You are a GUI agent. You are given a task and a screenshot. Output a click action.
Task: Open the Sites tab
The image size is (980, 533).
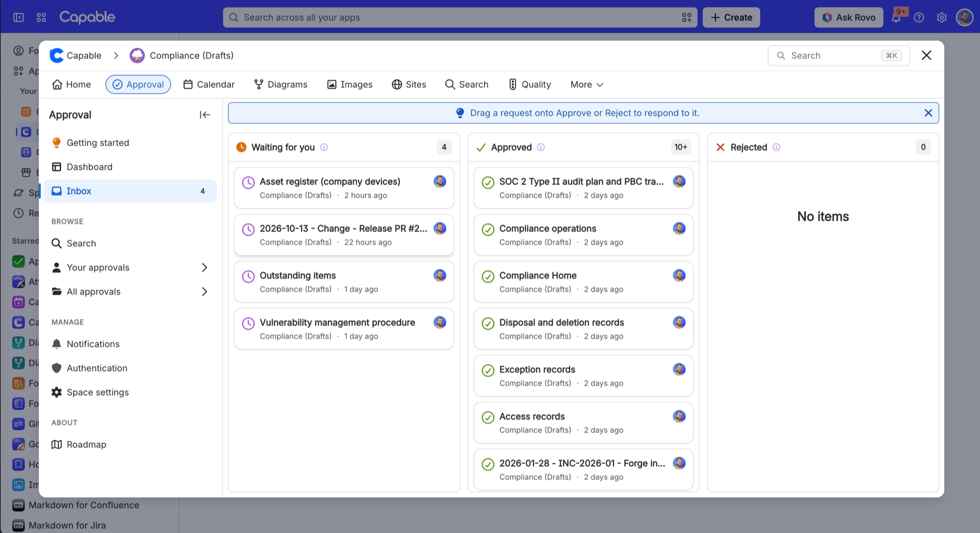click(409, 85)
